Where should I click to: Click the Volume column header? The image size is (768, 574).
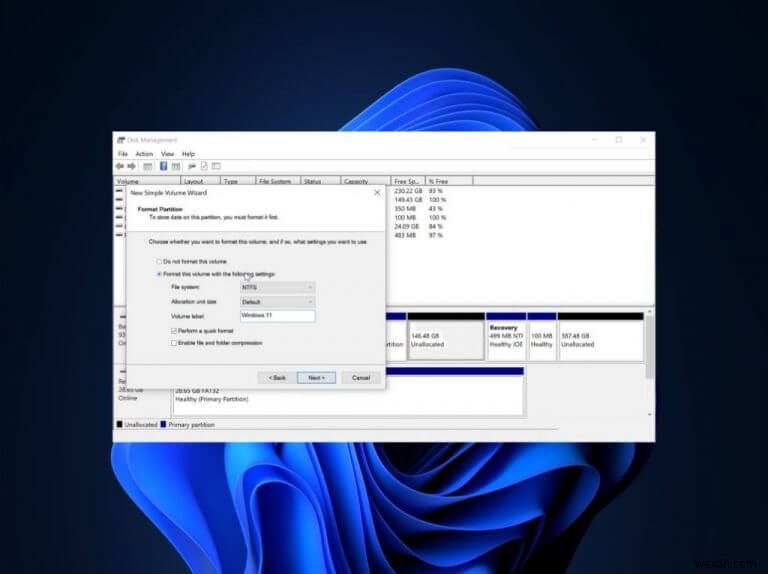pos(147,181)
